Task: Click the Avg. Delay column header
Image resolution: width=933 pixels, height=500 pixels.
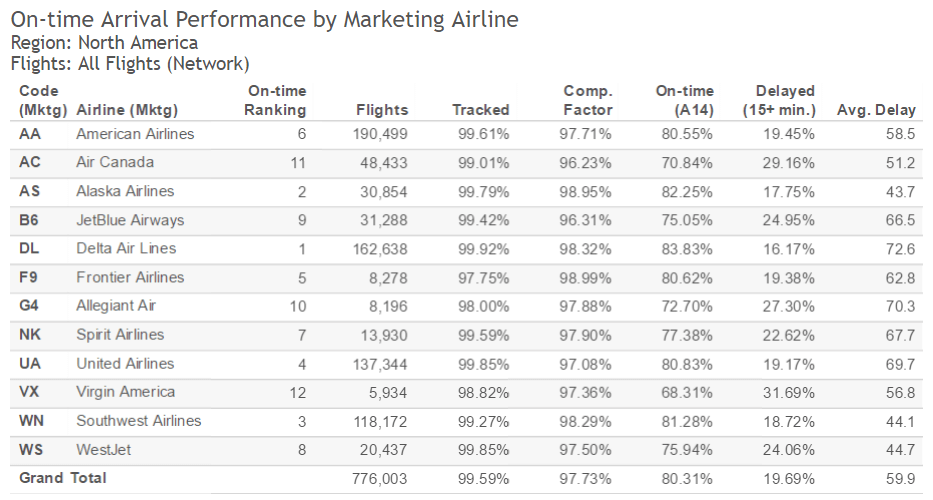Action: click(875, 110)
